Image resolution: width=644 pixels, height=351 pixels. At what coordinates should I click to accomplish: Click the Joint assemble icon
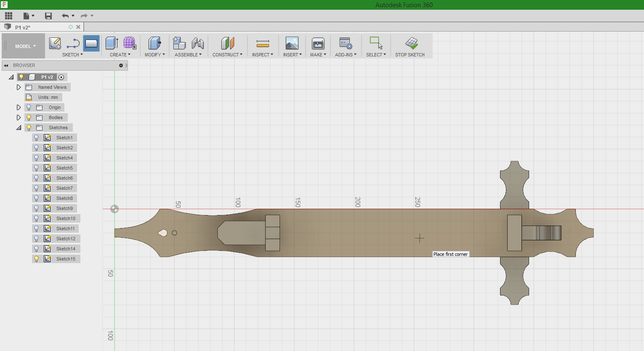click(197, 43)
